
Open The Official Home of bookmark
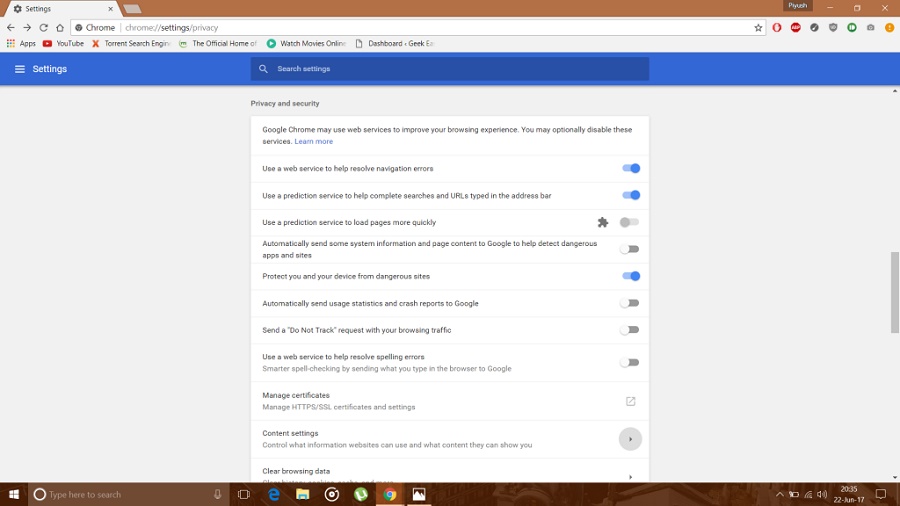coord(218,44)
